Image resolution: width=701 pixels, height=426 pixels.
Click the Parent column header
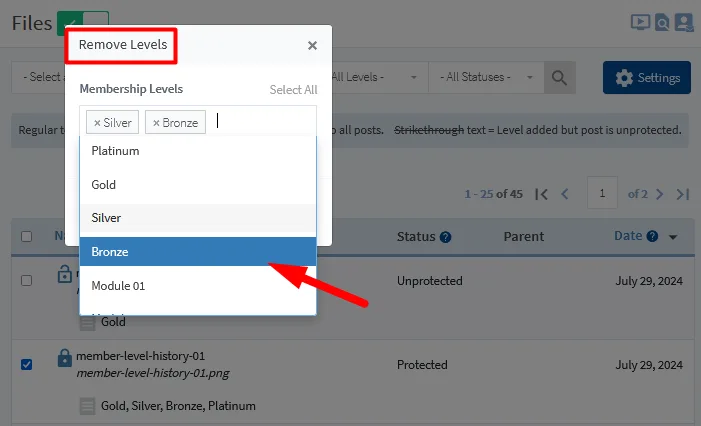tap(524, 236)
